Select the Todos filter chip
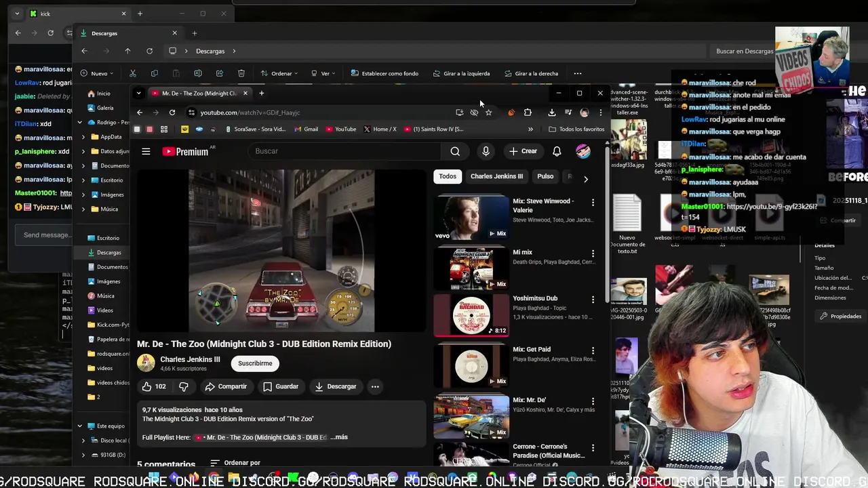 [x=448, y=176]
